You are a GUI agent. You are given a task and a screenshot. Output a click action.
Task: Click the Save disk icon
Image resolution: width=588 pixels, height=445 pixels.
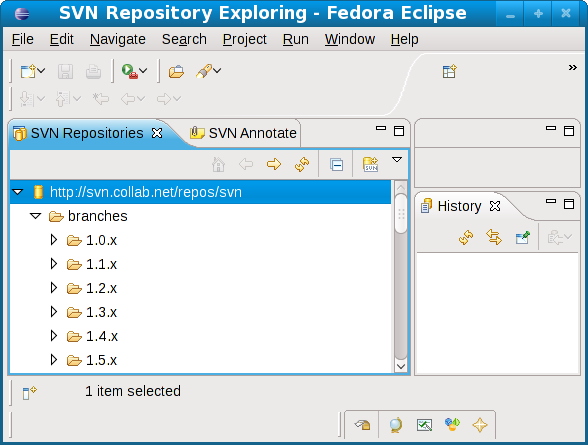[65, 71]
